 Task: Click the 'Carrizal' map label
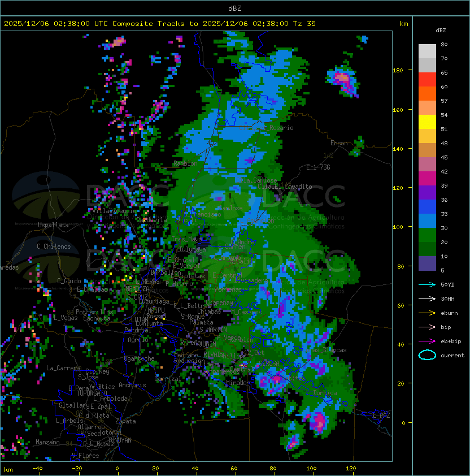point(168,379)
